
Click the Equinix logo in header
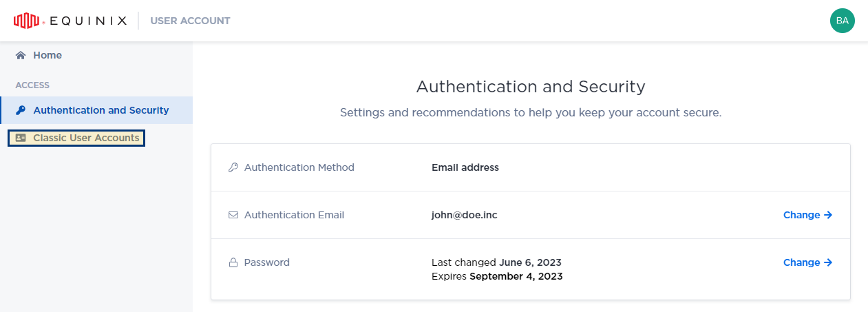point(70,21)
